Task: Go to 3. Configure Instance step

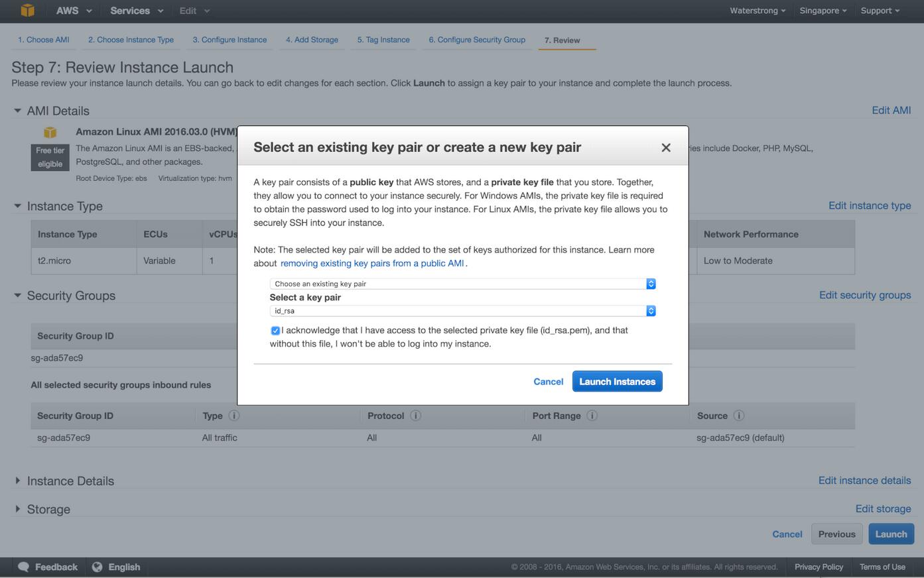Action: click(x=230, y=40)
